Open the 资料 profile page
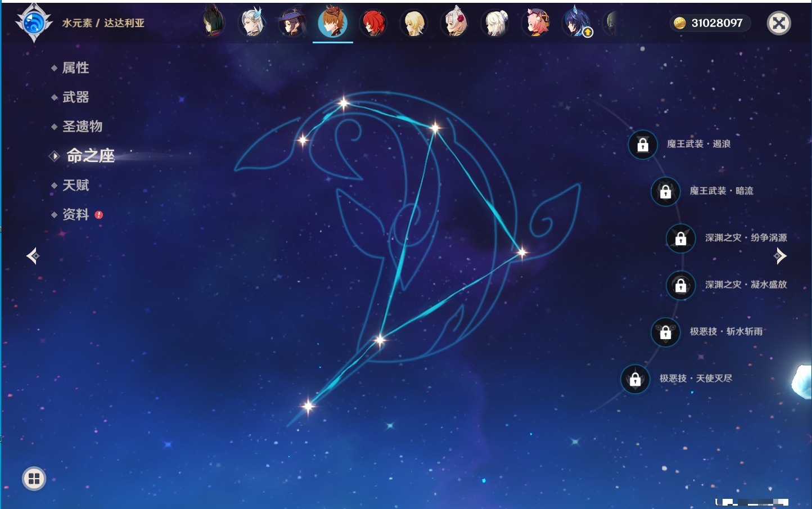Screen dimensions: 812x509 tap(75, 214)
